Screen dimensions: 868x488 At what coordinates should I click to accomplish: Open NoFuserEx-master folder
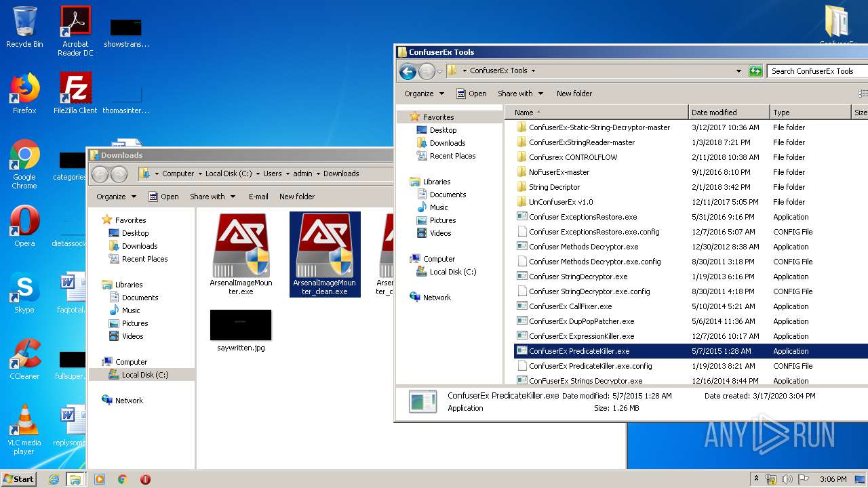(559, 172)
